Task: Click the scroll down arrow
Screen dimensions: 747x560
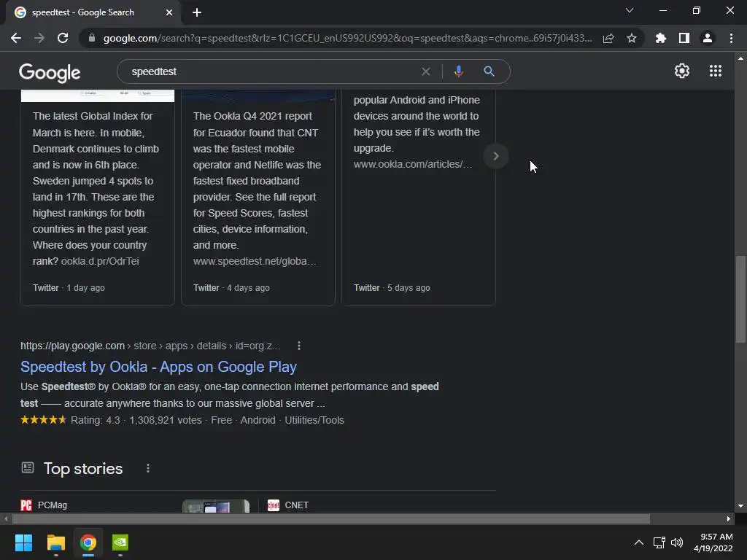Action: pos(740,506)
